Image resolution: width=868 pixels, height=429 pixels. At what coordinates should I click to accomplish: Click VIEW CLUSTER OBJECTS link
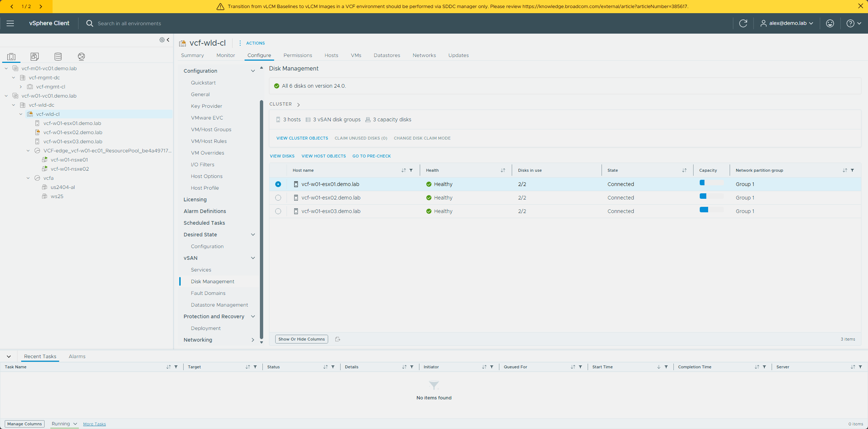302,138
